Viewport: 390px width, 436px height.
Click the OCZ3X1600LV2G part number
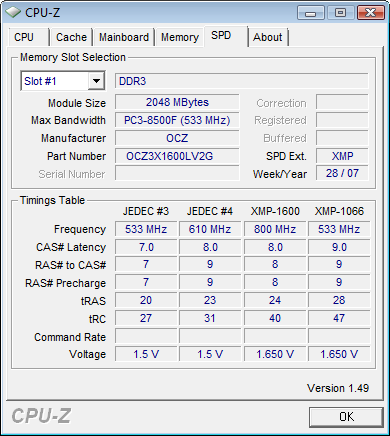coord(177,156)
